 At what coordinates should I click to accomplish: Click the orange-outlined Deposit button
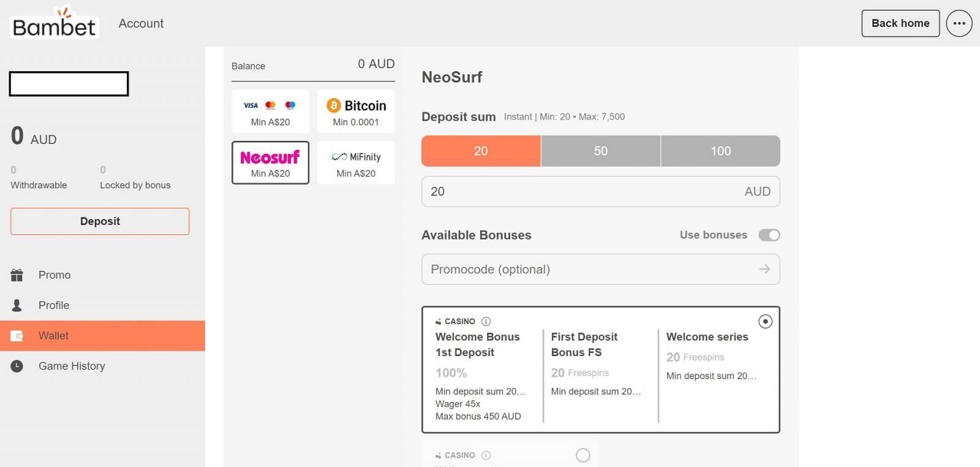pyautogui.click(x=100, y=221)
